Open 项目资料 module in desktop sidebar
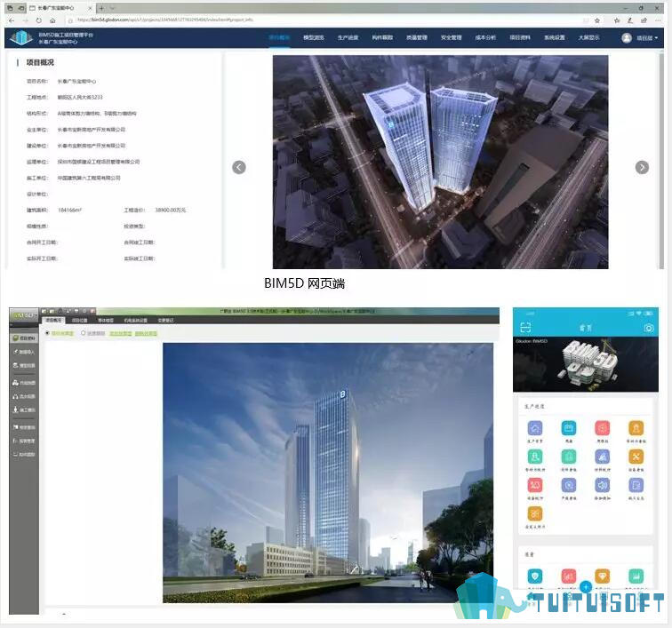The height and width of the screenshot is (628, 672). [24, 338]
